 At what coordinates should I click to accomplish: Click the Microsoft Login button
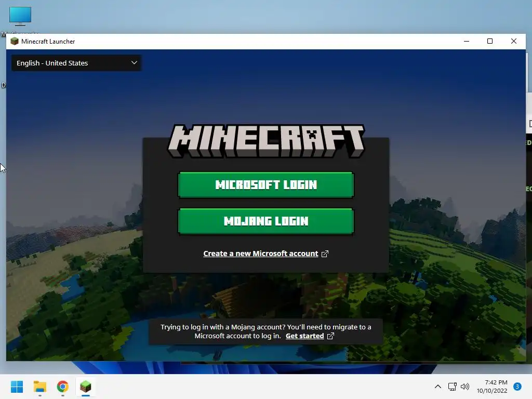[265, 184]
